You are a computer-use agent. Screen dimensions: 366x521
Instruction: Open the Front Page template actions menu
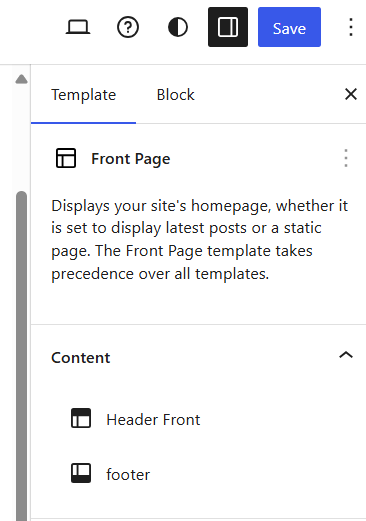pos(346,158)
